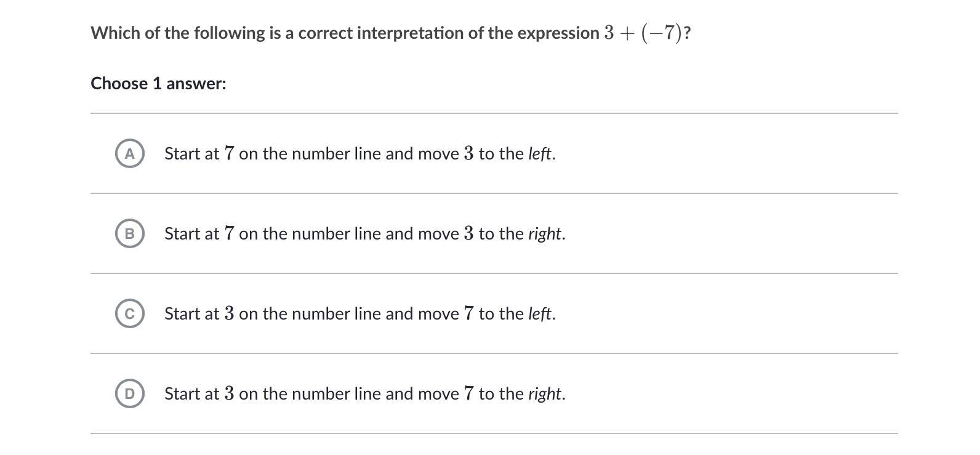Select radio button B
This screenshot has width=980, height=455.
(x=129, y=233)
